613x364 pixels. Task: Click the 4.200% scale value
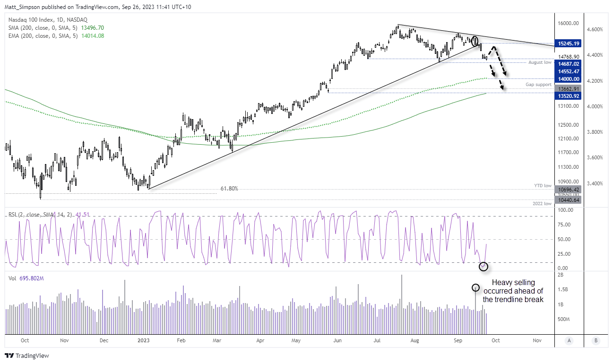pyautogui.click(x=595, y=81)
